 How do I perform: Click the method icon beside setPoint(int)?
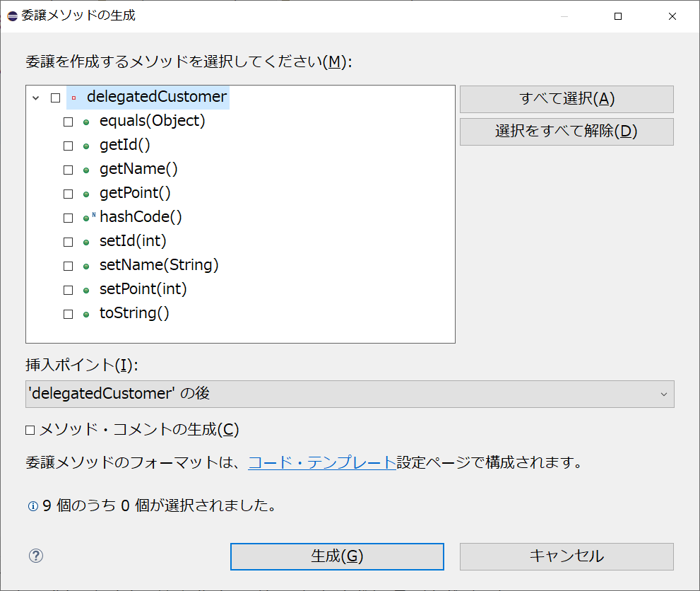pos(86,289)
